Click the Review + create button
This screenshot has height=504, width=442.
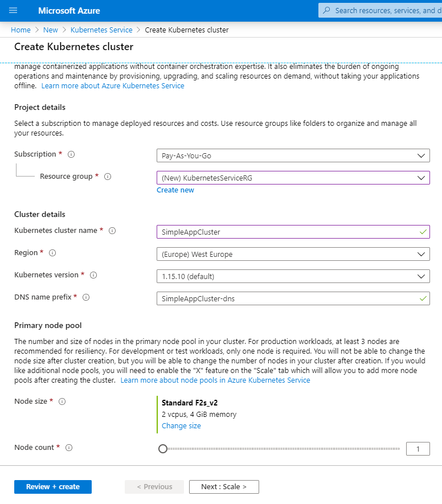click(x=52, y=486)
